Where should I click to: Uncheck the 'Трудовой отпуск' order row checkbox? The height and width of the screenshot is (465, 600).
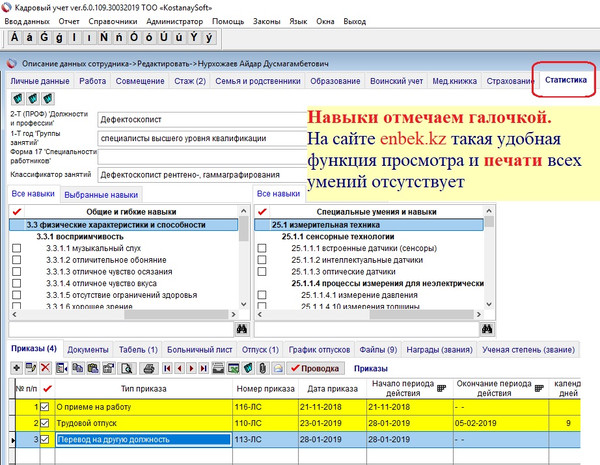43,423
